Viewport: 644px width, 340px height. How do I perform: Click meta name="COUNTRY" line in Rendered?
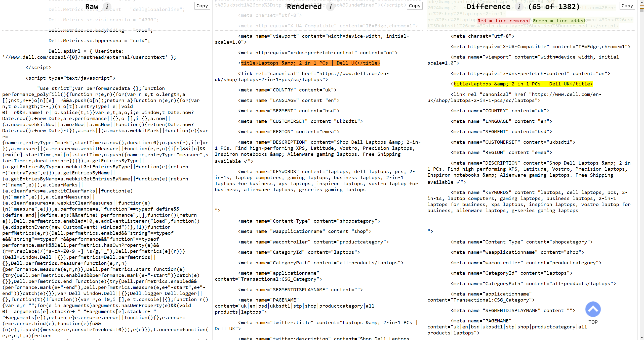tap(287, 90)
